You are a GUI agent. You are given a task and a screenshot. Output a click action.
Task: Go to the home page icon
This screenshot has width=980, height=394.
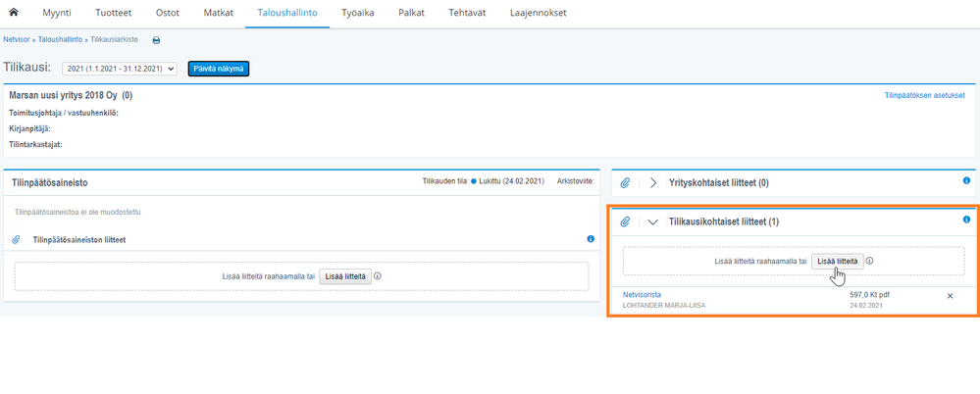tap(14, 13)
